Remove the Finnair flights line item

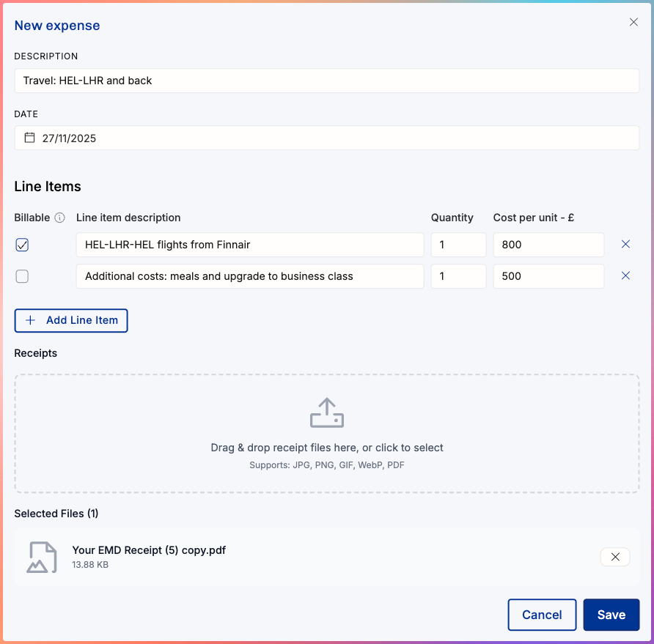pyautogui.click(x=625, y=245)
